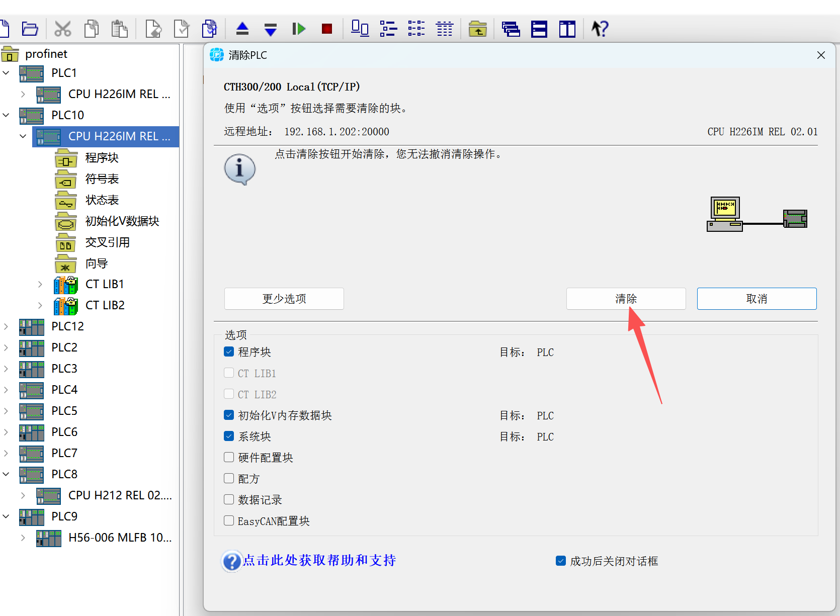Click the Open project folder icon
This screenshot has width=840, height=616.
30,29
